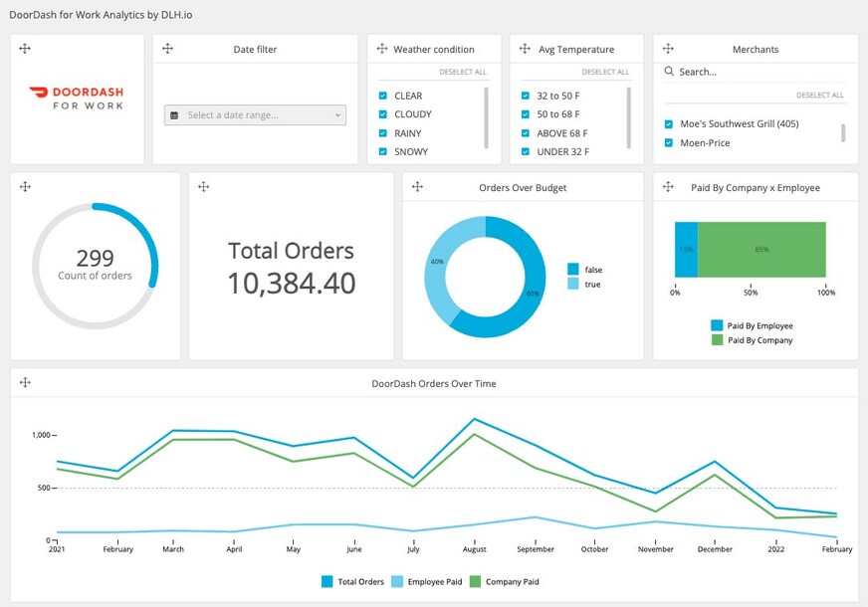Viewport: 868px width, 607px height.
Task: Uncheck the SNOWY weather checkbox
Action: point(382,151)
